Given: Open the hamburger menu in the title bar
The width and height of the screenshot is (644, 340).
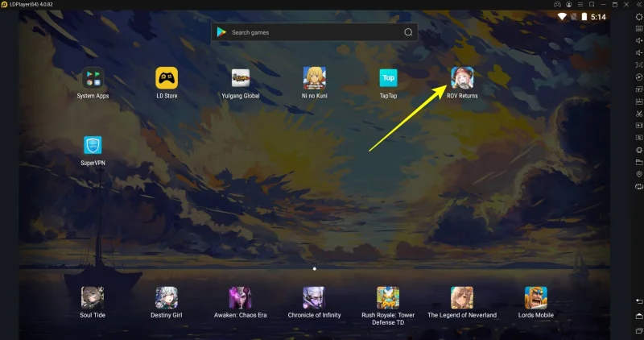Looking at the screenshot, I should (x=580, y=5).
